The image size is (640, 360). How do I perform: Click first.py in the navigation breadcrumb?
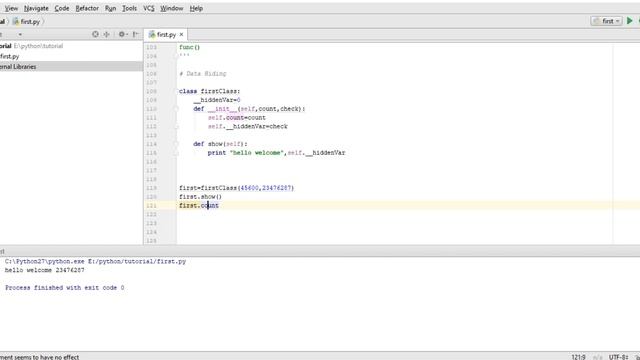[27, 22]
